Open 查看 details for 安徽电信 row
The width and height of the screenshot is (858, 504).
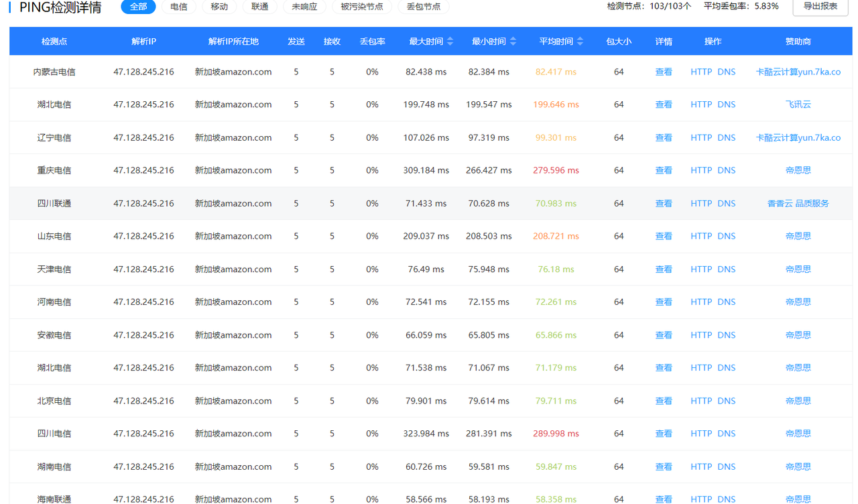tap(664, 334)
